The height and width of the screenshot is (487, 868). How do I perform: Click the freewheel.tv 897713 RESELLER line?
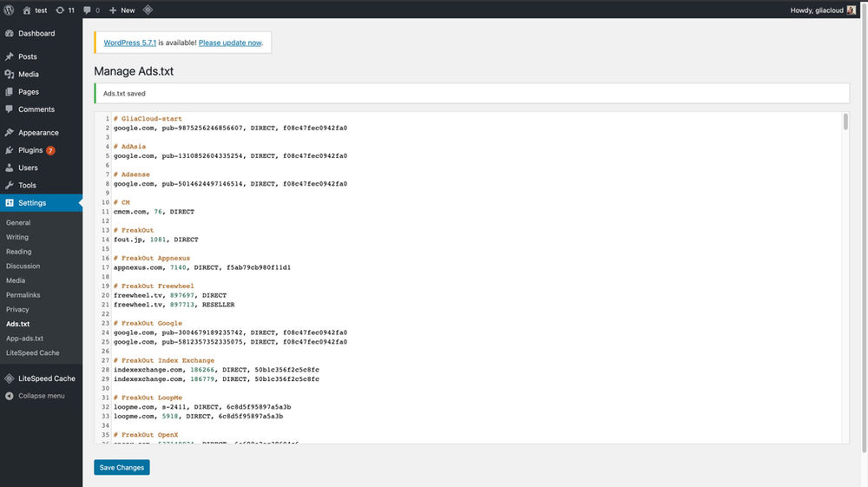coord(174,305)
